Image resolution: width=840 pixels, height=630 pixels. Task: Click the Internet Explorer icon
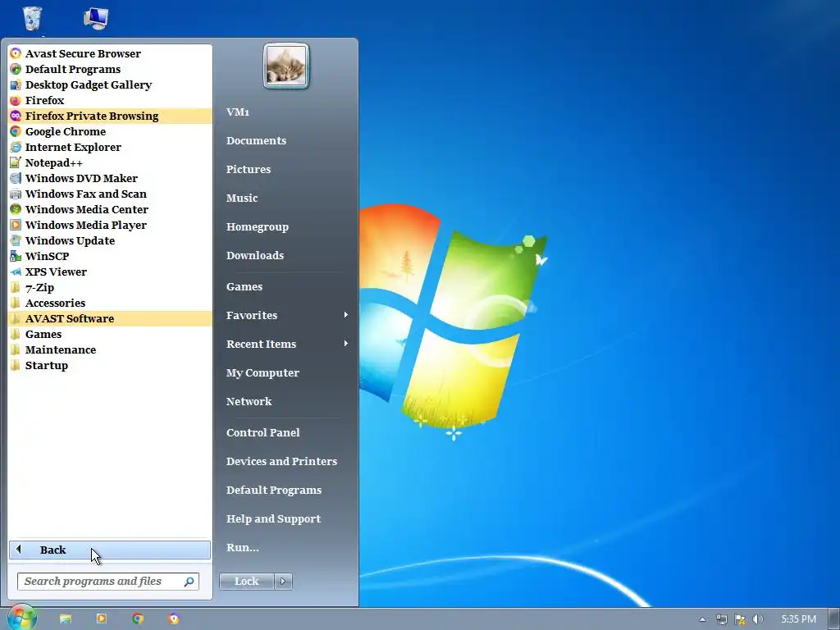pyautogui.click(x=16, y=147)
